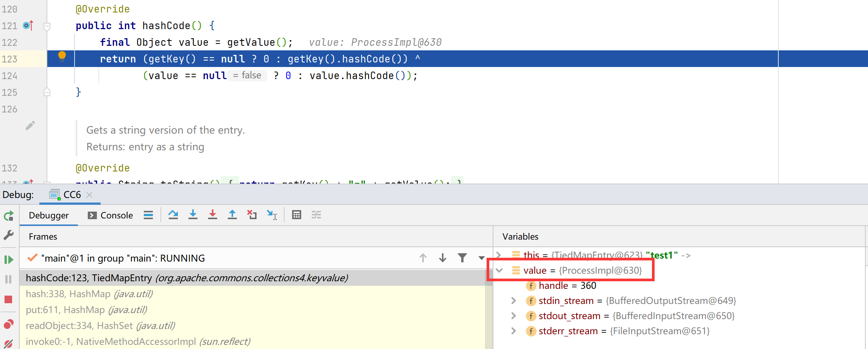The width and height of the screenshot is (868, 349).
Task: Switch to the Console tab
Action: pos(110,215)
